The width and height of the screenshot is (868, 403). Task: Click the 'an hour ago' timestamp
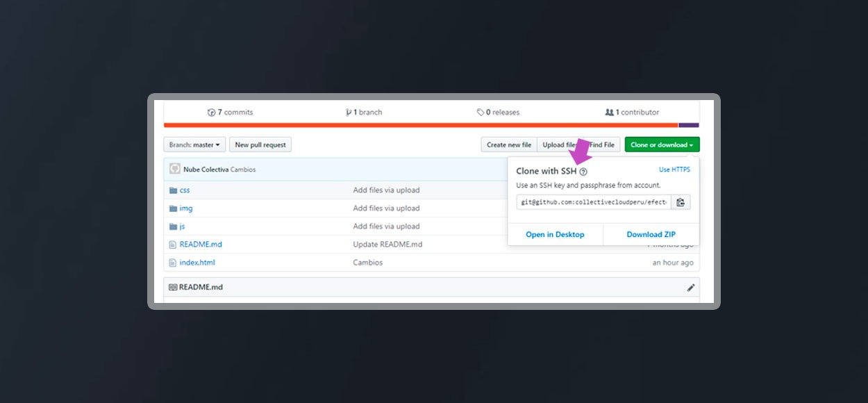(673, 263)
